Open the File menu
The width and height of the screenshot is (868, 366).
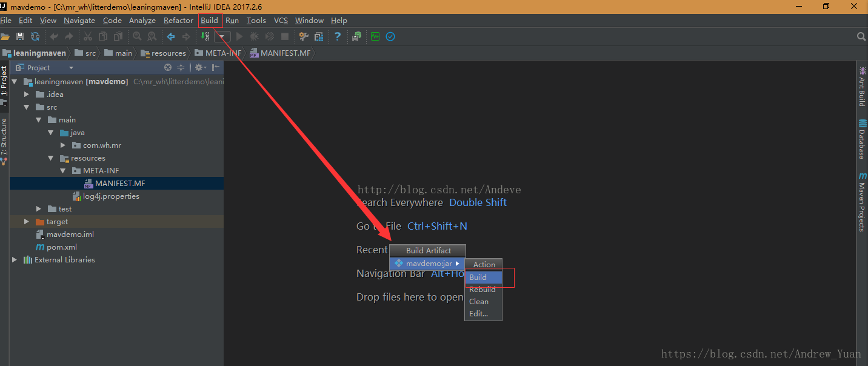tap(5, 20)
